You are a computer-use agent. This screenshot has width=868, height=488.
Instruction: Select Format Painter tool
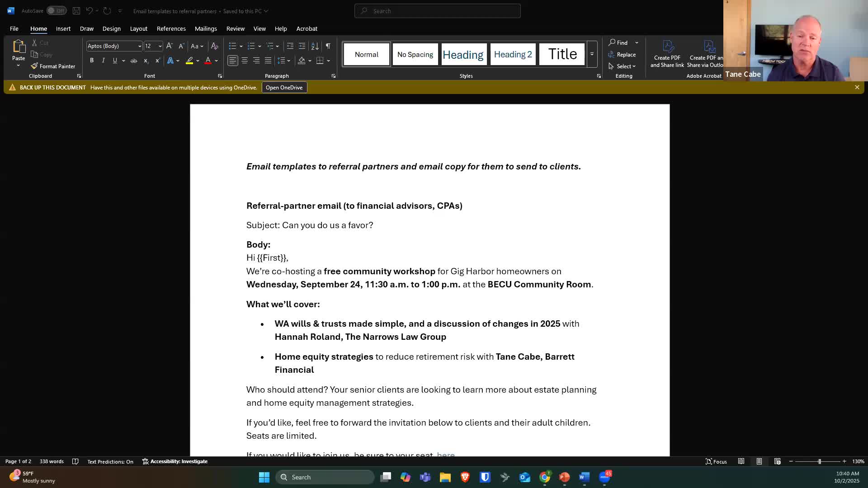(53, 66)
